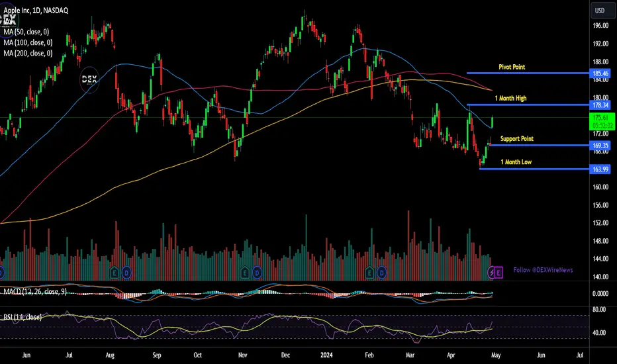Screen dimensions: 617x364
Task: Click the purple upcoming earnings E marker
Action: pyautogui.click(x=498, y=272)
